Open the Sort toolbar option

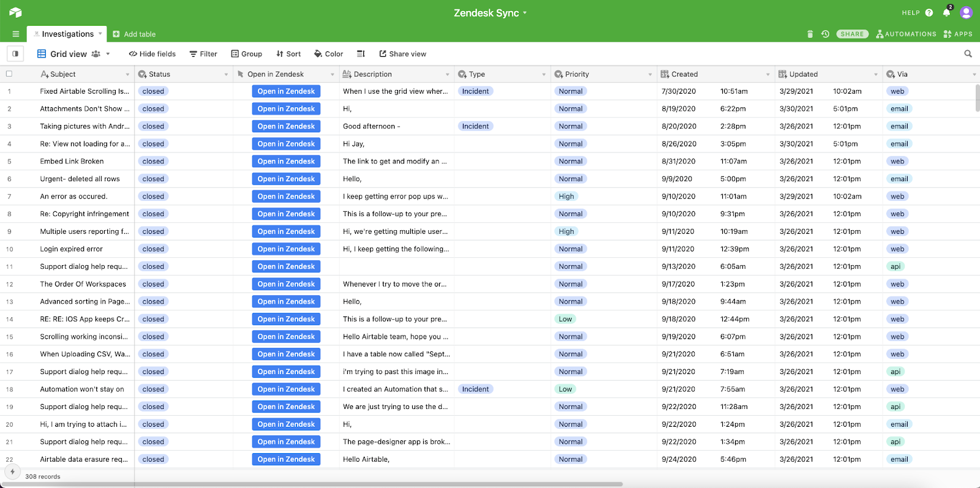pyautogui.click(x=288, y=54)
